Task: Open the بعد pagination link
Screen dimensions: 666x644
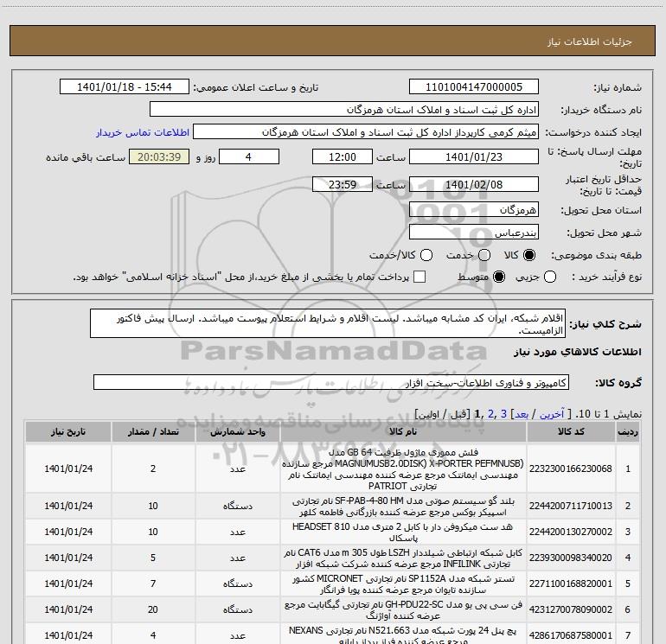Action: pyautogui.click(x=522, y=414)
